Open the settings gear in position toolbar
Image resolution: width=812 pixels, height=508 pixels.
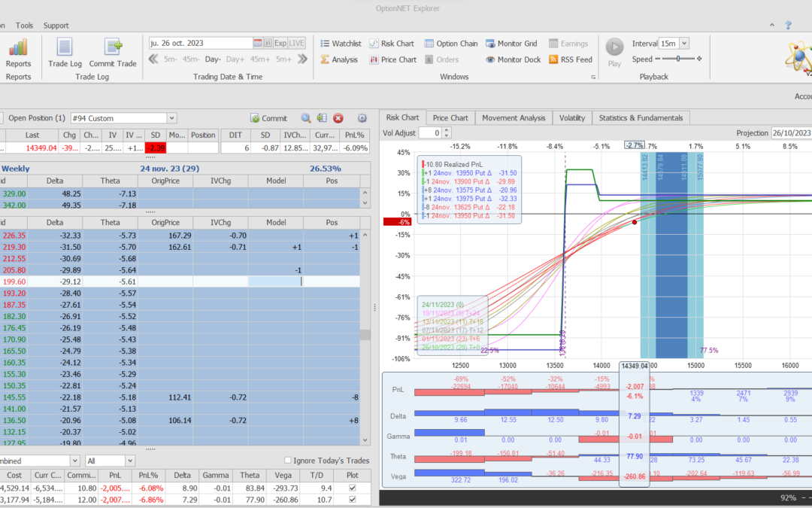[x=362, y=118]
